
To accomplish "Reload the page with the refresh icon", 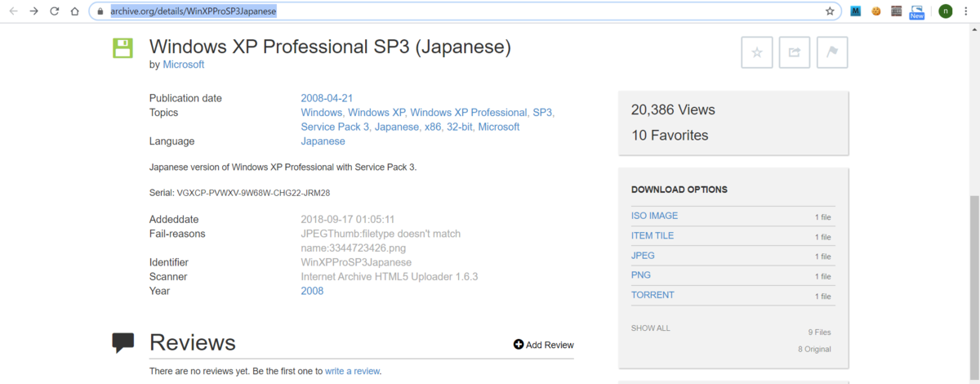I will coord(55,11).
